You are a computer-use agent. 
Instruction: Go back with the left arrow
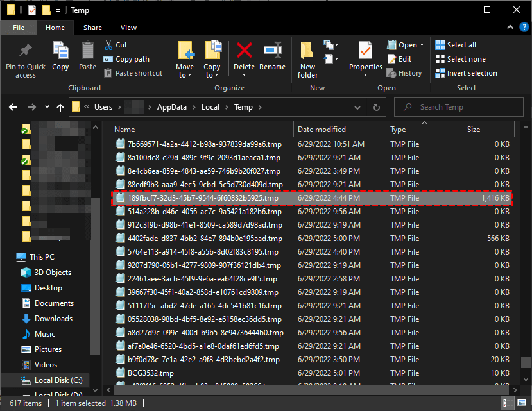click(13, 107)
